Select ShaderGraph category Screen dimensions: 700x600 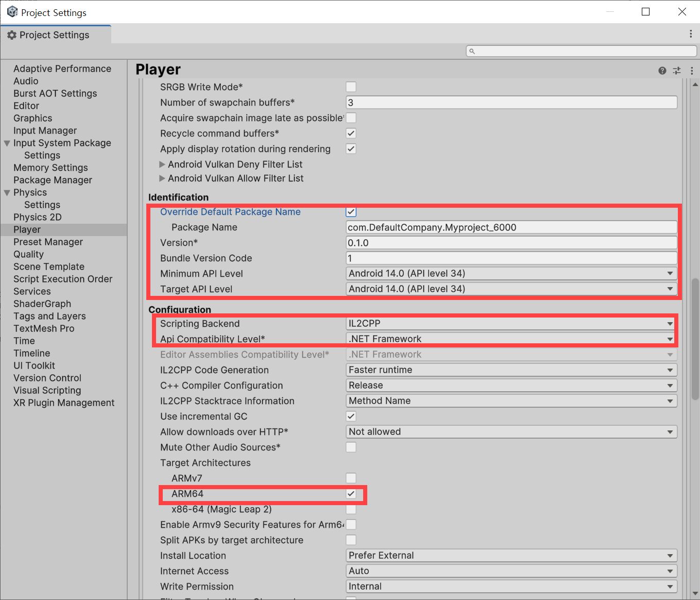point(42,304)
